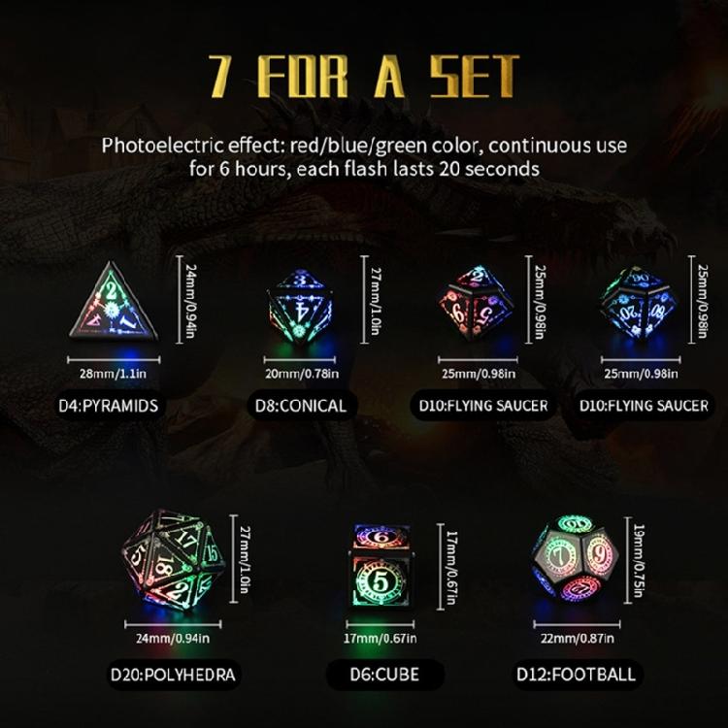Click the 24mm/0.94in width under the D20
Screen dimensions: 728x728
[x=173, y=639]
